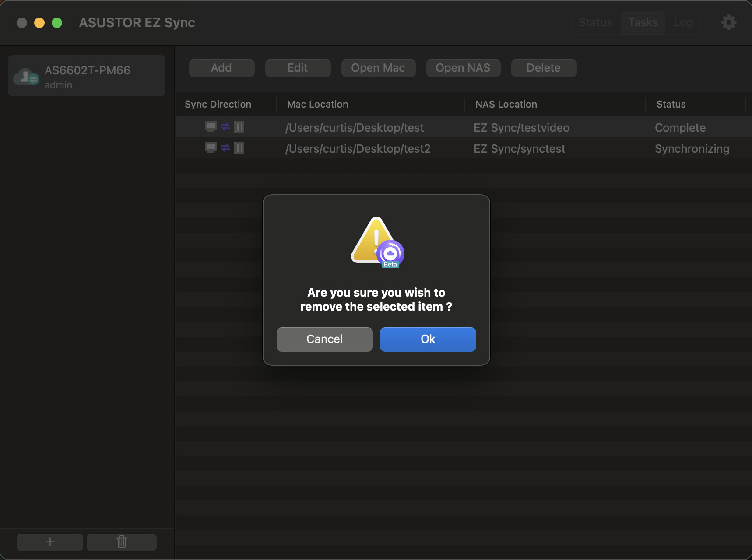The image size is (752, 560).
Task: Click the Mac Location column header
Action: pos(318,104)
